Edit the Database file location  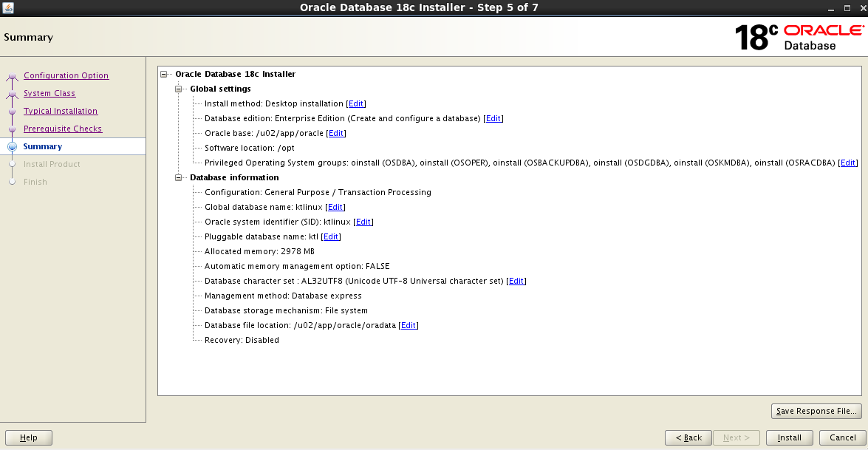(x=408, y=325)
